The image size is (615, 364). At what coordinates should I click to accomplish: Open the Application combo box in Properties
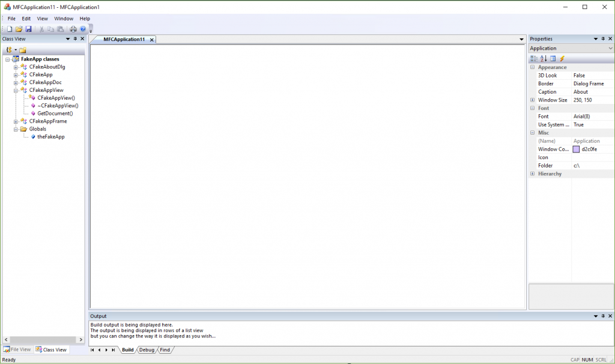tap(571, 48)
